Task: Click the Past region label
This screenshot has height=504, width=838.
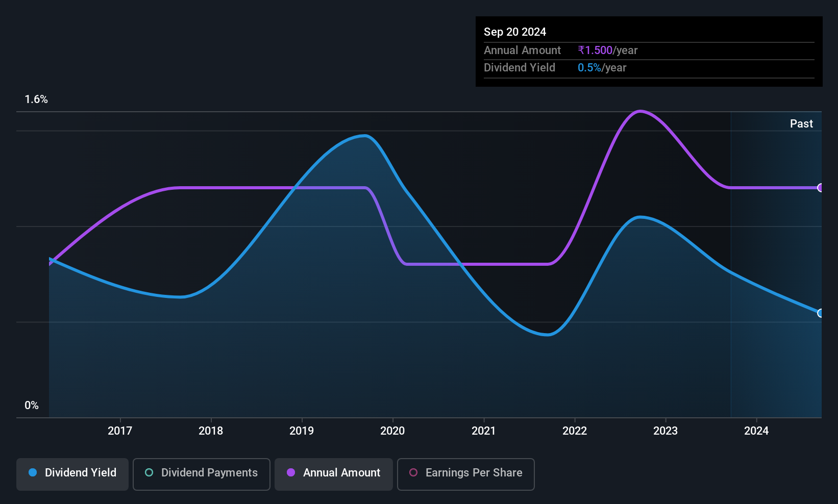Action: (x=801, y=123)
